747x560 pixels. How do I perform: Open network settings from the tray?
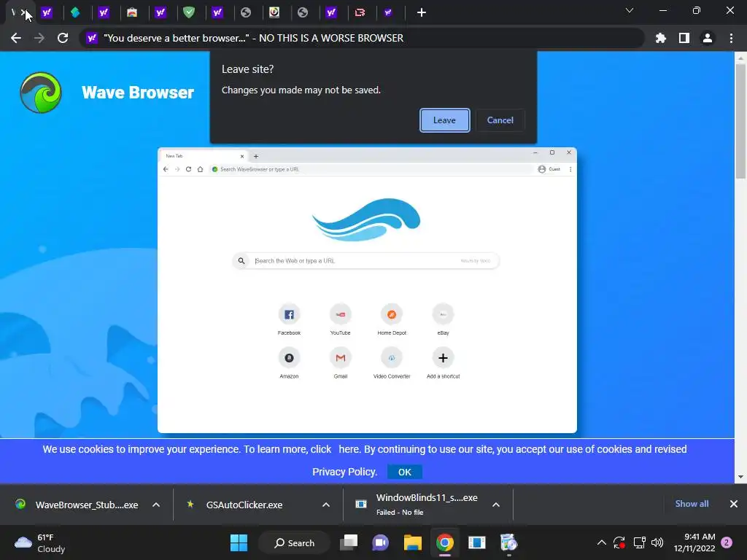[x=639, y=542]
